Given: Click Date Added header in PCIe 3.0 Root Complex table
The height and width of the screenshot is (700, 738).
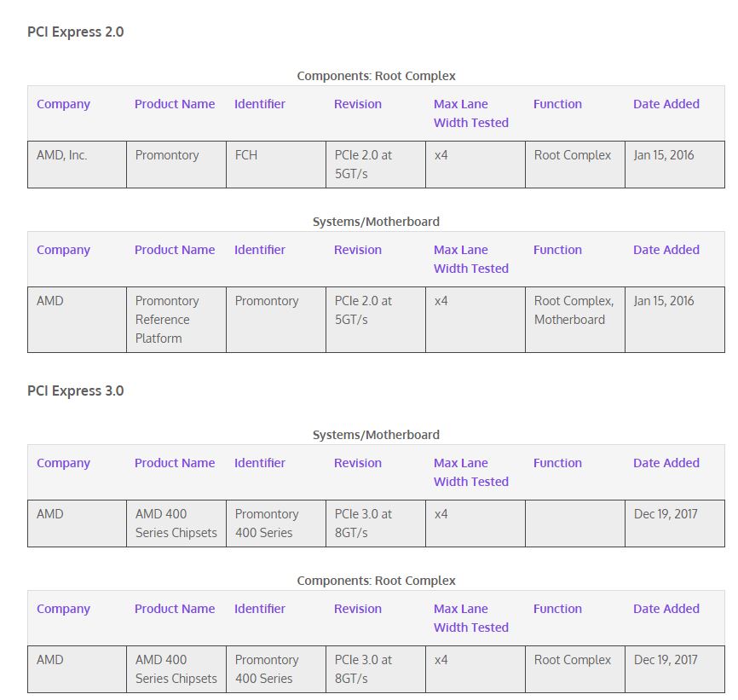Looking at the screenshot, I should [x=666, y=609].
